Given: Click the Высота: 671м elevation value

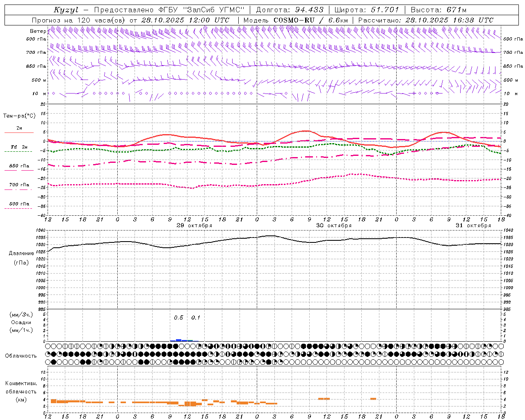Looking at the screenshot, I should click(x=438, y=10).
